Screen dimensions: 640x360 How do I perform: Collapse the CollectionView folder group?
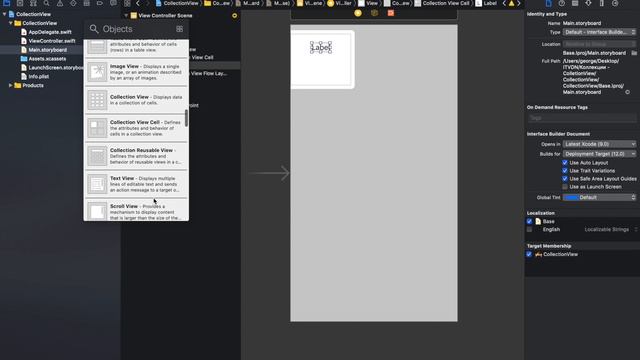[x=11, y=23]
